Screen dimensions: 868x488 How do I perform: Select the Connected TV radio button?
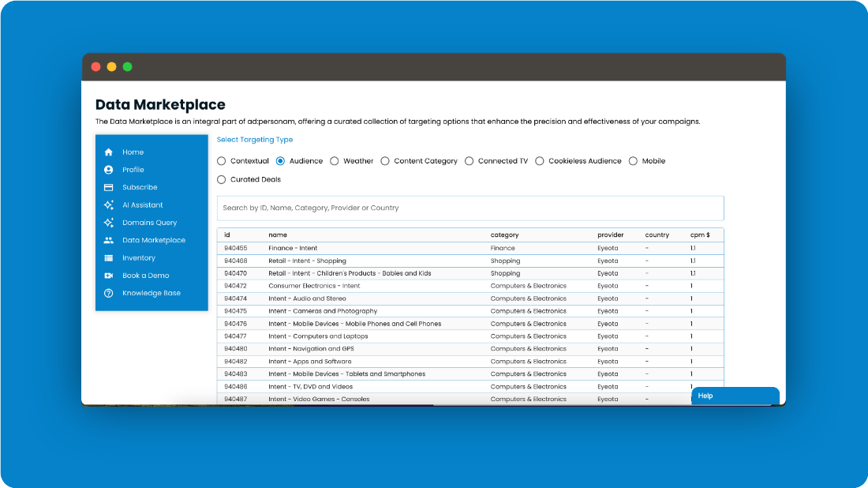pyautogui.click(x=469, y=161)
